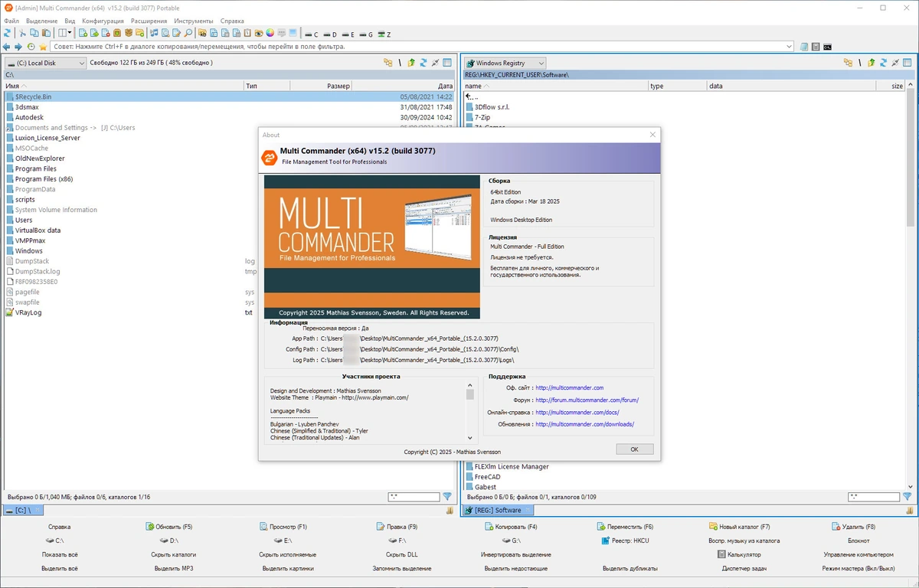Screen dimensions: 919x588
Task: Click right panel filter funnel icon
Action: (x=908, y=497)
